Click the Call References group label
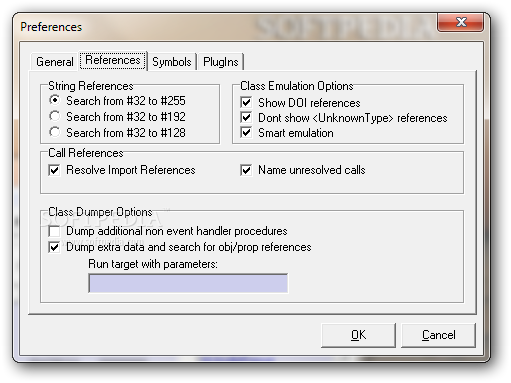This screenshot has width=511, height=383. click(x=86, y=153)
